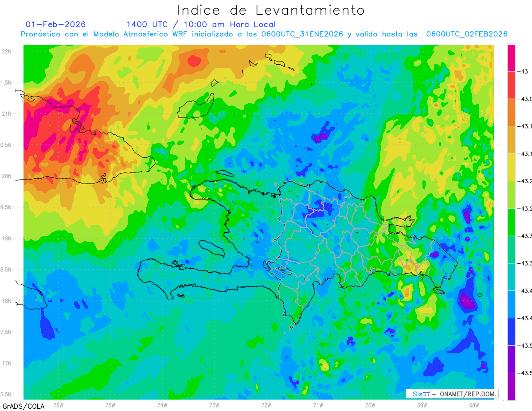Click the orange swatch in the color legend
The image size is (532, 411).
[511, 112]
